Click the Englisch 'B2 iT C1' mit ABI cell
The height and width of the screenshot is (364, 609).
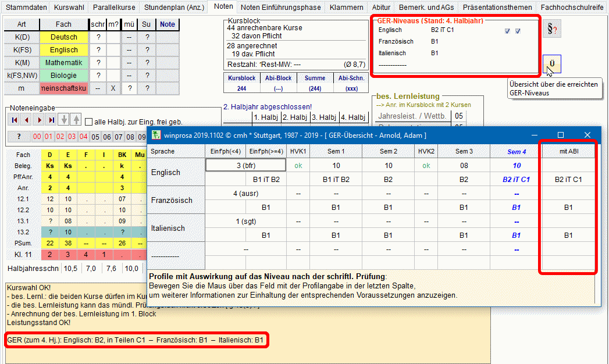point(568,180)
